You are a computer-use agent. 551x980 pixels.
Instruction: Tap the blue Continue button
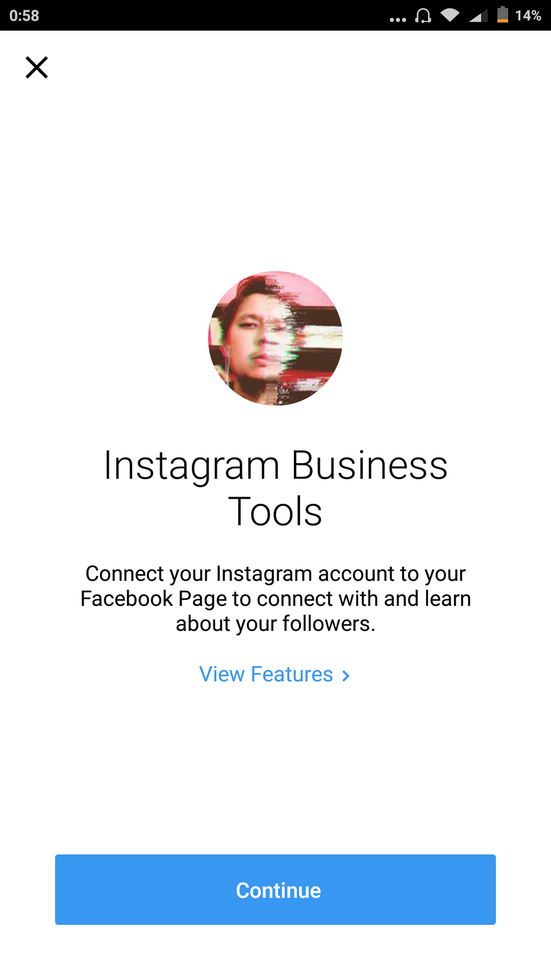(275, 890)
